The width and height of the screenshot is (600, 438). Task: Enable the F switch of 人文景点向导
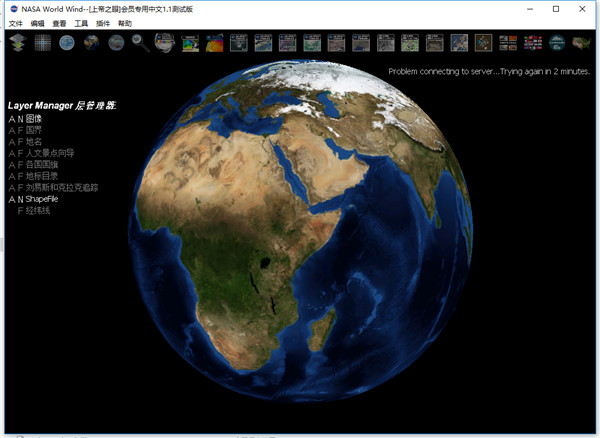[x=21, y=153]
